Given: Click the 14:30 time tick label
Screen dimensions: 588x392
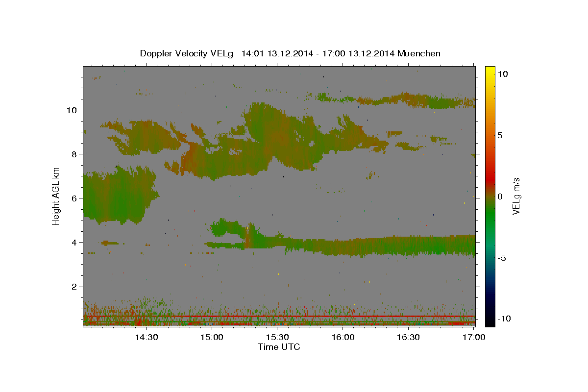Looking at the screenshot, I should [x=146, y=337].
